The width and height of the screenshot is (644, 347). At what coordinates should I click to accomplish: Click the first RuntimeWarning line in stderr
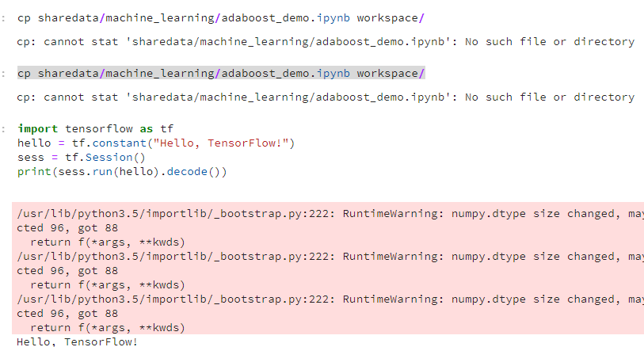click(330, 214)
